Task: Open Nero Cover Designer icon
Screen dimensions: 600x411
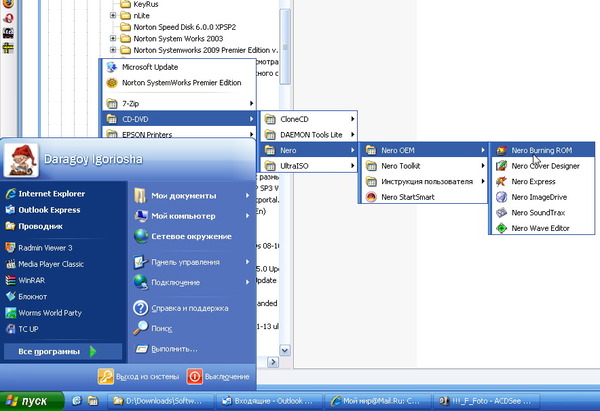Action: tap(501, 166)
